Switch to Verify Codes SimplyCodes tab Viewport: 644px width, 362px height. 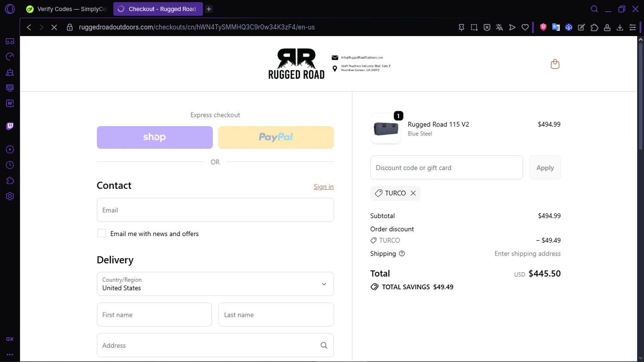(66, 9)
